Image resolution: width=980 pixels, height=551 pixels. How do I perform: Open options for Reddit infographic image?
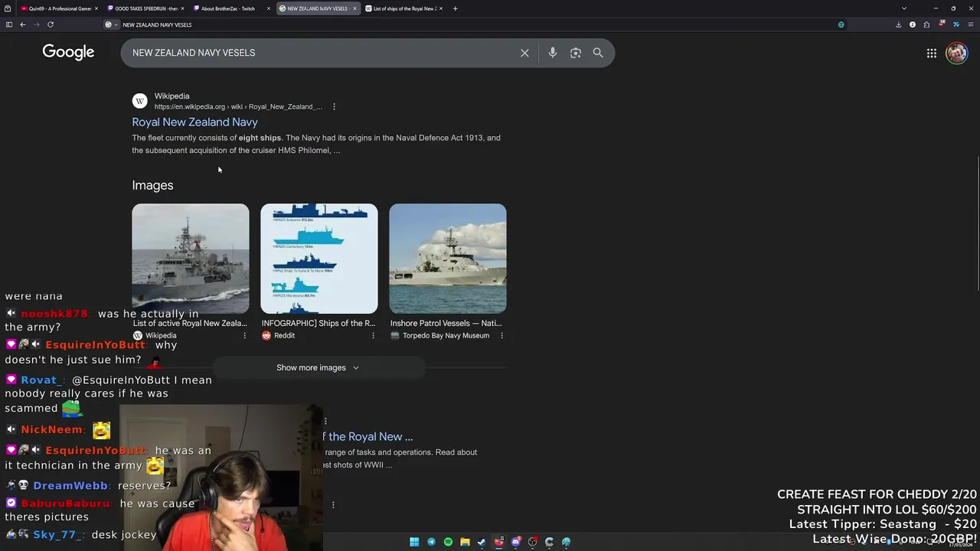(x=373, y=335)
